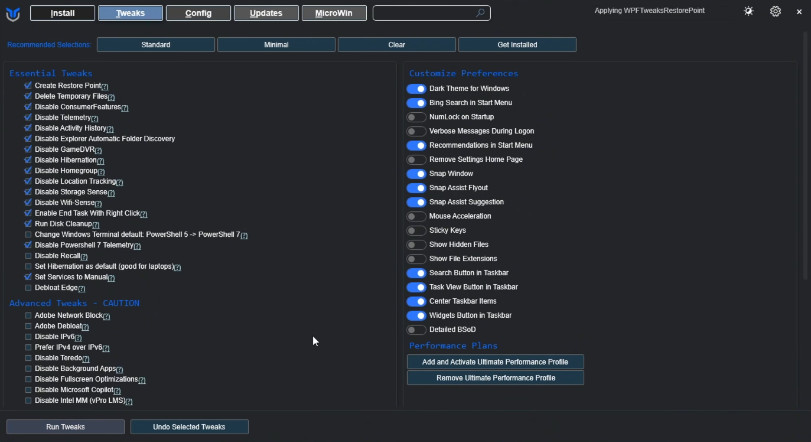Turn off Dark Theme for Windows toggle
This screenshot has height=442, width=811.
[x=416, y=88]
